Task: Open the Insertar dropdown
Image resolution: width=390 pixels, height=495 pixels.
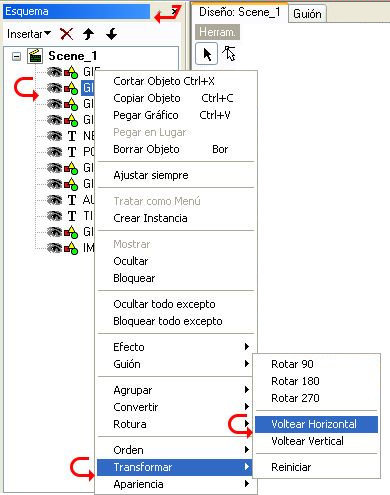Action: pyautogui.click(x=29, y=34)
